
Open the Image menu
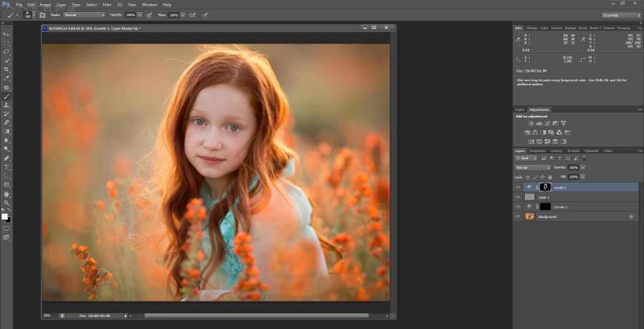45,5
